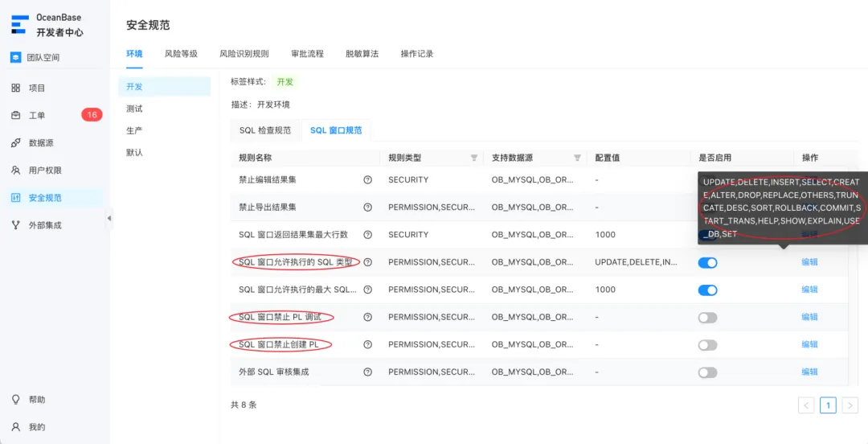Click SECURITY type in 禁止编辑结果集 row
868x444 pixels.
click(408, 179)
